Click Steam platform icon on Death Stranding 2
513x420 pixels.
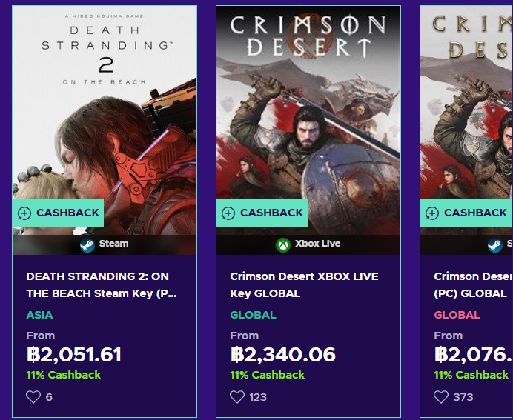[x=87, y=244]
